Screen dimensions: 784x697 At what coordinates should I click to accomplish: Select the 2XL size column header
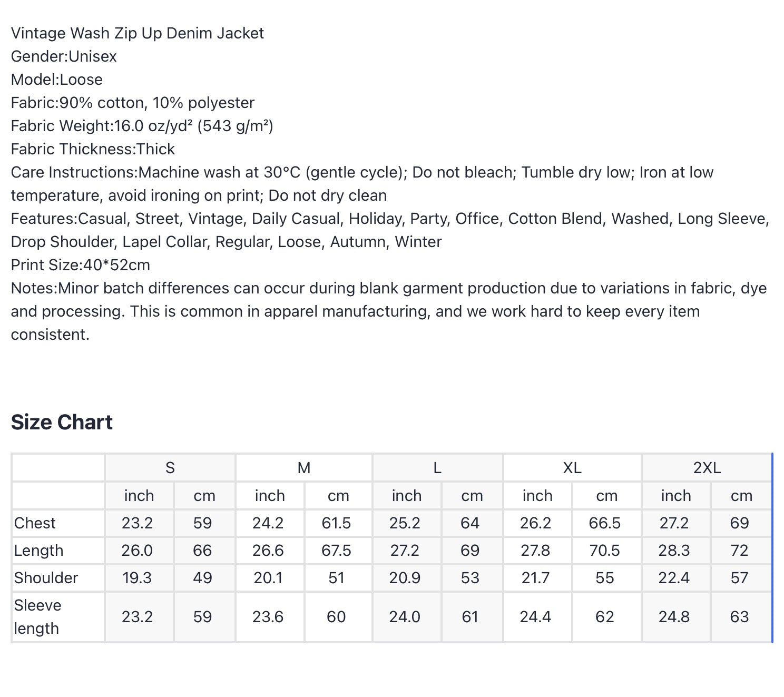point(707,467)
